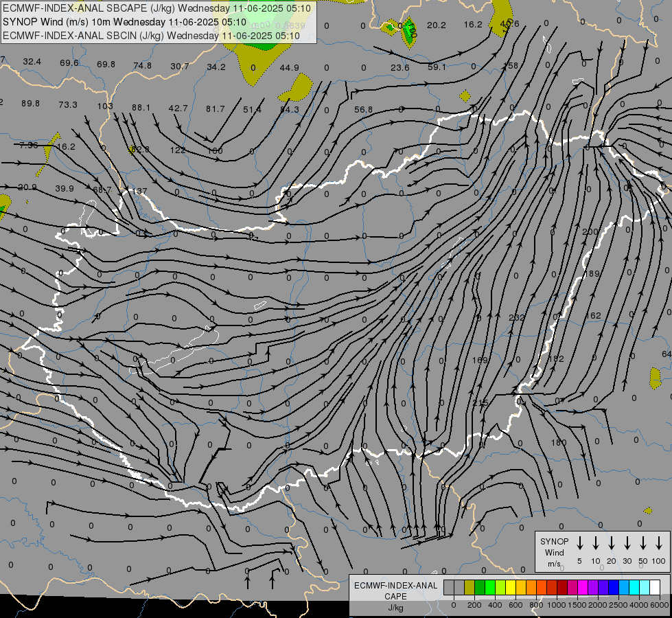This screenshot has height=618, width=672.
Task: Click the map value '89.8'
Action: pyautogui.click(x=30, y=104)
